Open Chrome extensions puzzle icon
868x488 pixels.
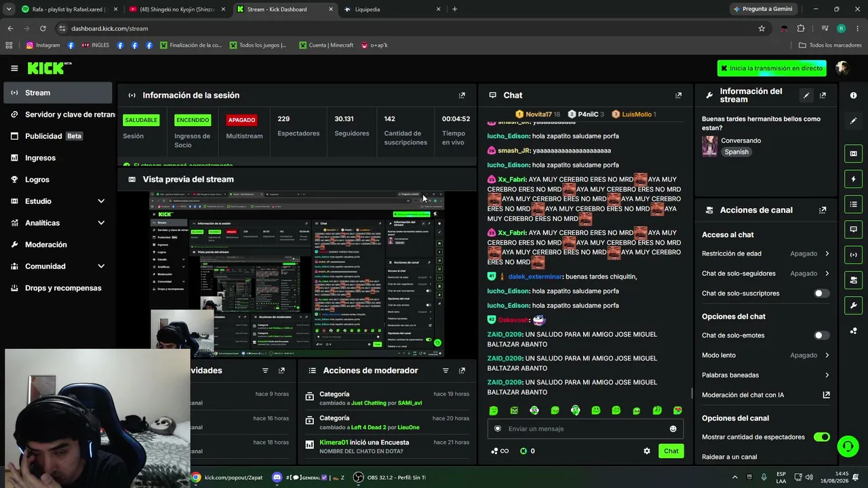pos(801,28)
